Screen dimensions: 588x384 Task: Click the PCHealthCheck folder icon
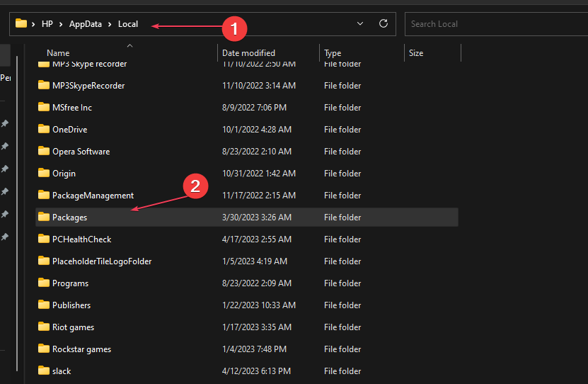click(x=44, y=239)
